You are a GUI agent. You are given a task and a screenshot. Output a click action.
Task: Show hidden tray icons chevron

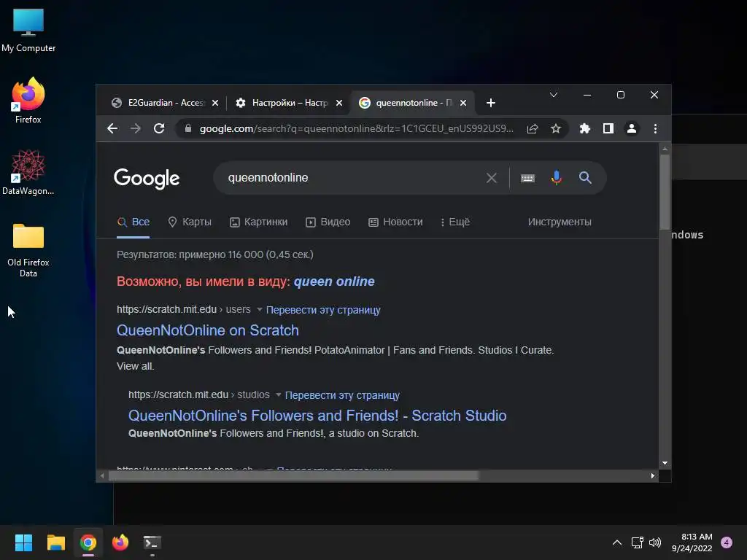click(x=617, y=542)
